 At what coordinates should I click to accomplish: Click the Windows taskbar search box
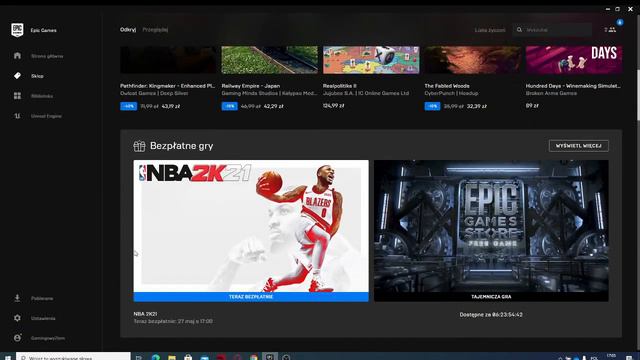pos(73,357)
